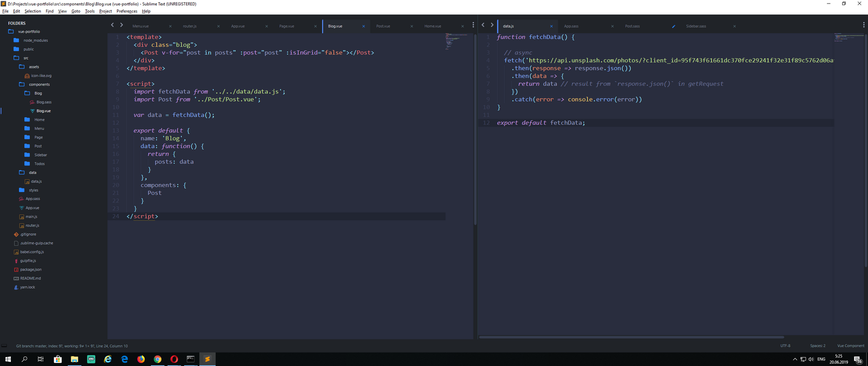Click the Vue Component syntax selector
The image size is (868, 366).
(x=851, y=346)
